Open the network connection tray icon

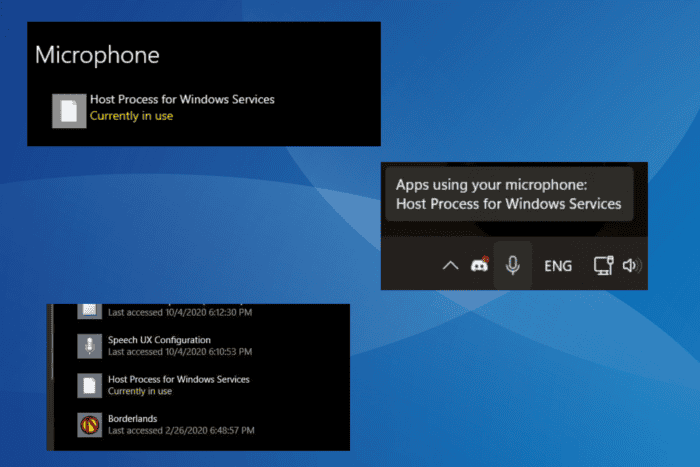pos(604,265)
